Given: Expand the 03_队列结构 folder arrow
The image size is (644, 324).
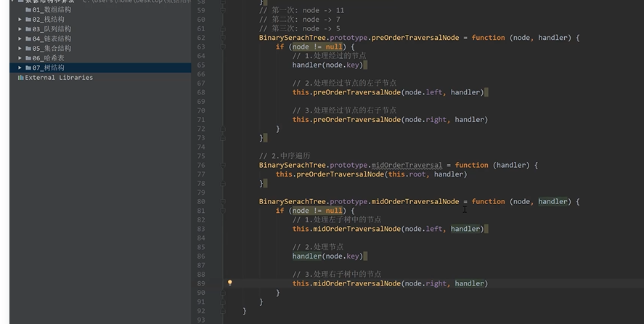Looking at the screenshot, I should tap(20, 29).
